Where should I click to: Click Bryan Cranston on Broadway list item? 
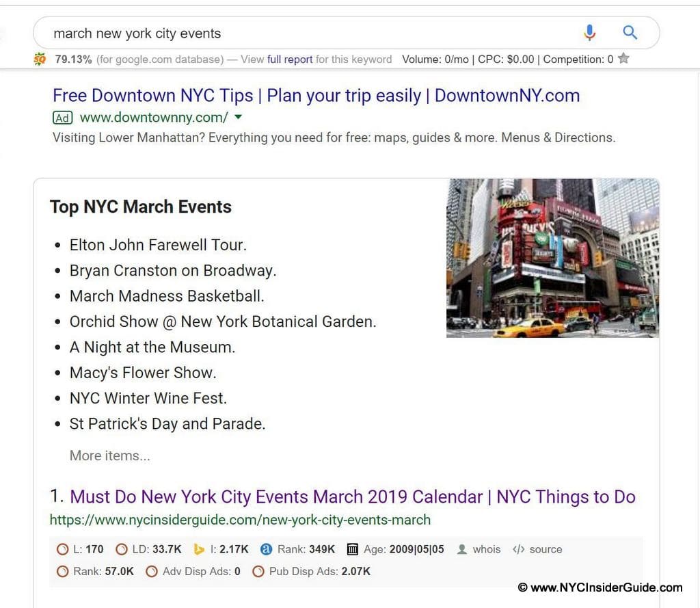pos(173,270)
